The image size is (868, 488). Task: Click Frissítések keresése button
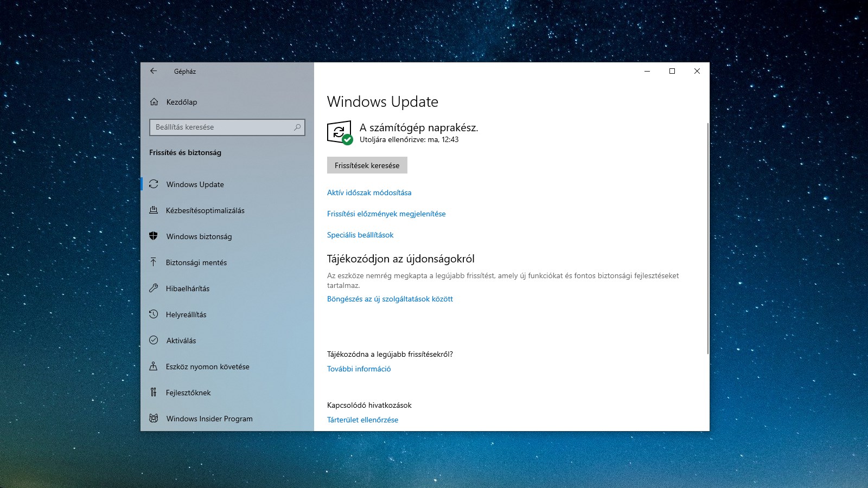[x=367, y=165]
